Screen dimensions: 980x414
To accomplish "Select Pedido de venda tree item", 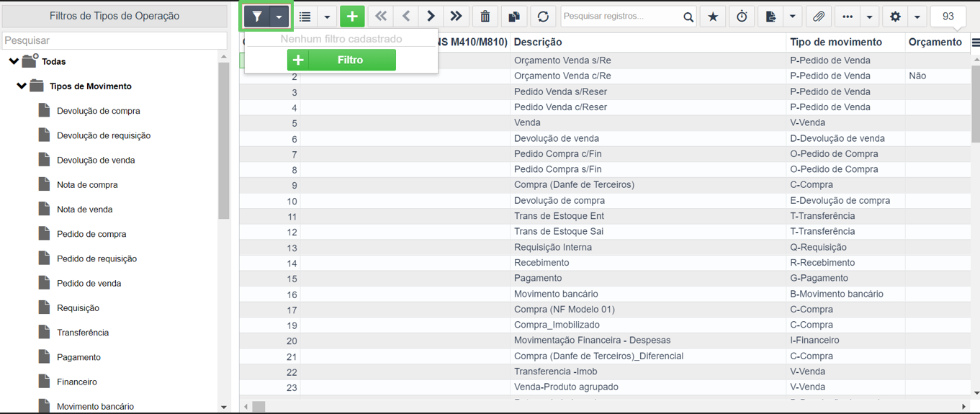I will tap(89, 283).
